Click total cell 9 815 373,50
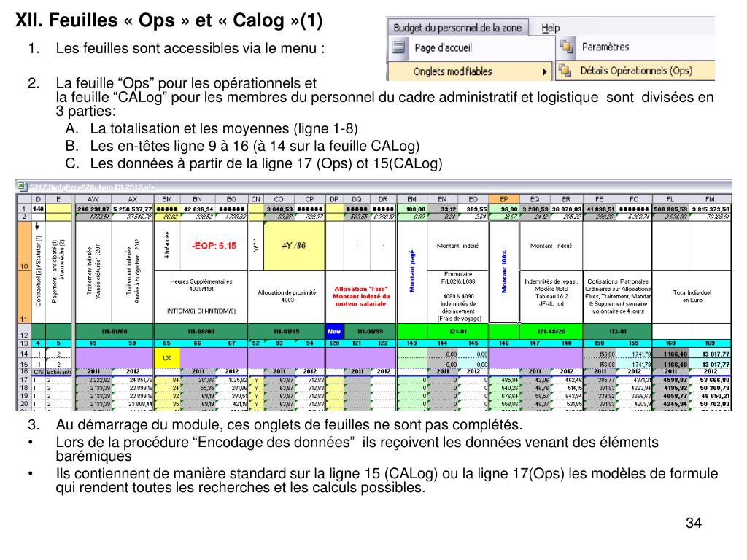Image resolution: width=747 pixels, height=560 pixels. point(710,209)
